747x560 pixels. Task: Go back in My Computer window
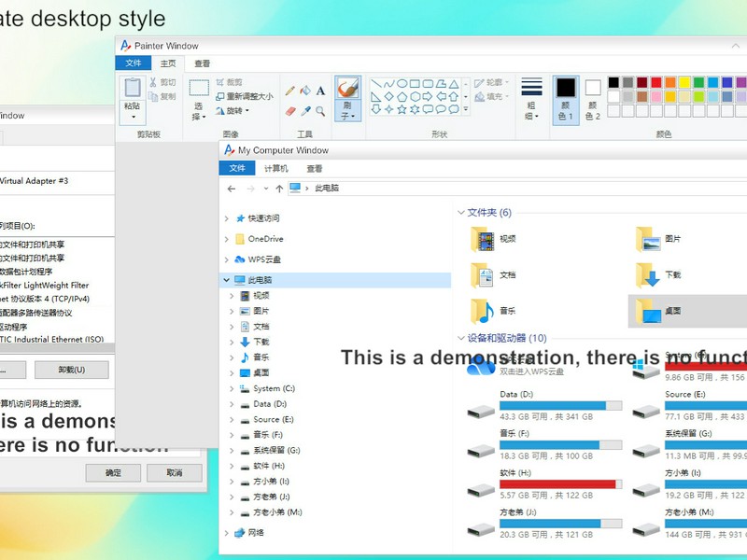[232, 189]
